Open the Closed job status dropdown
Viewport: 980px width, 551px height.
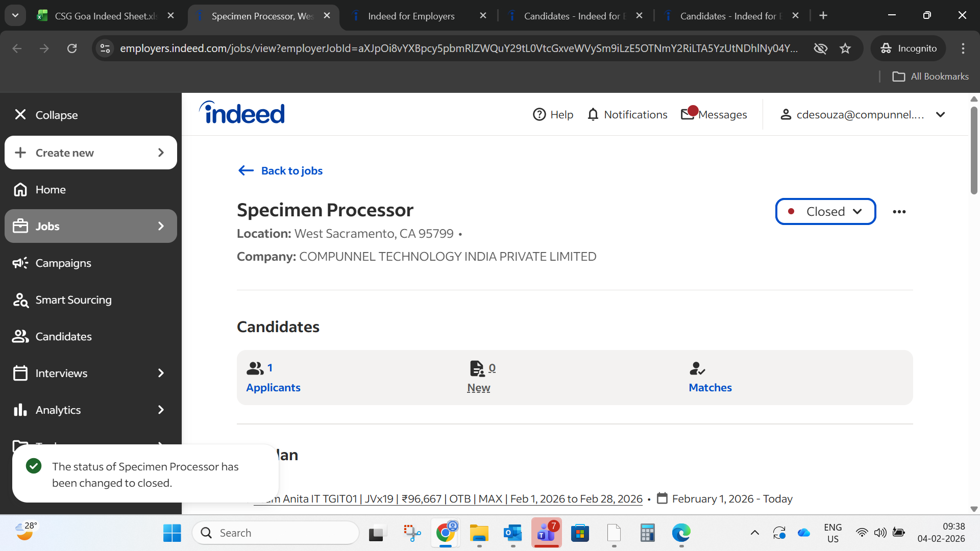825,212
